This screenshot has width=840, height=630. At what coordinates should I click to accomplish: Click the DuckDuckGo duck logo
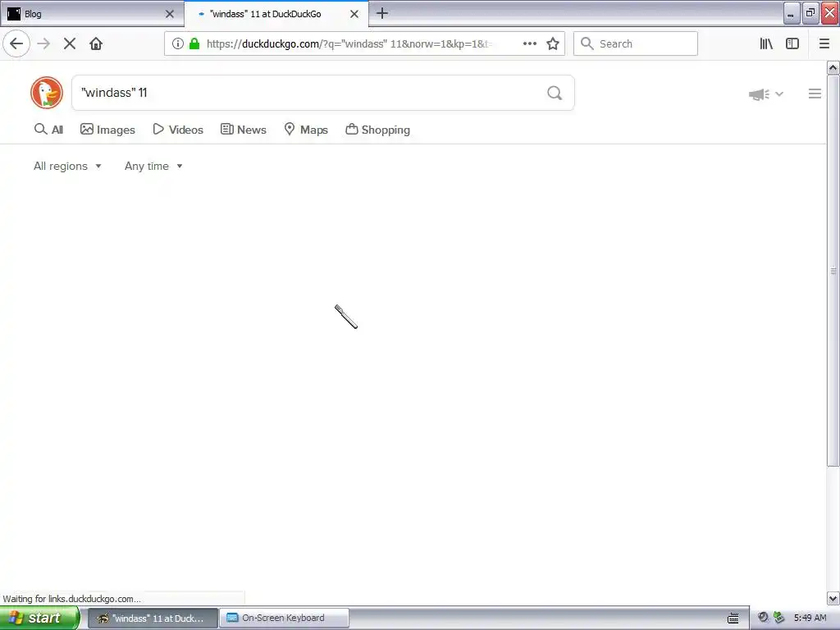(x=47, y=93)
